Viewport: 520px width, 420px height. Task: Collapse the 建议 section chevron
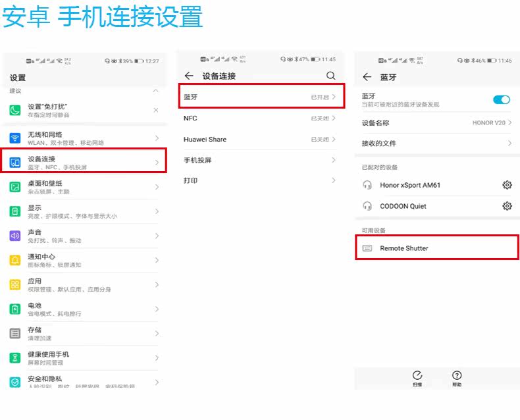155,91
